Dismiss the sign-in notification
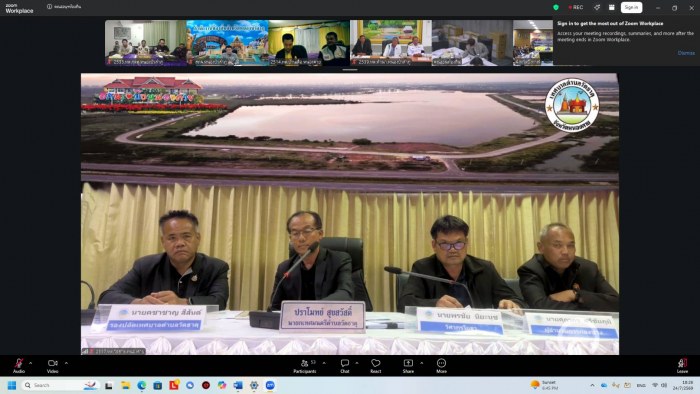Image resolution: width=700 pixels, height=394 pixels. pos(686,53)
